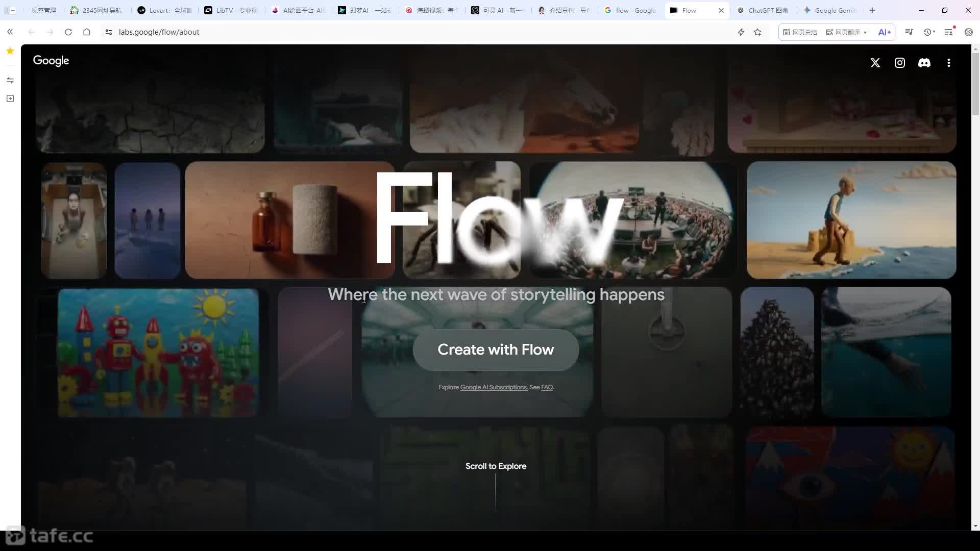Open the 标签管理 tab manager
Screen dimensions: 980x551
pos(43,10)
